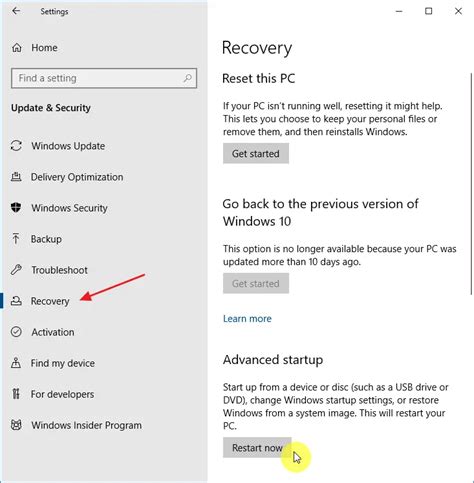474x483 pixels.
Task: Click the Activation checkmark circle icon
Action: [x=16, y=332]
